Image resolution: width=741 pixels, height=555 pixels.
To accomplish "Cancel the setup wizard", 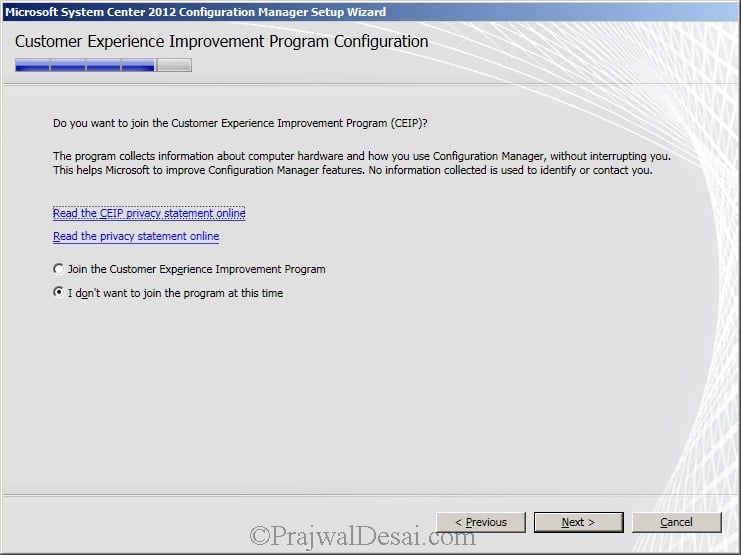I will pyautogui.click(x=677, y=522).
